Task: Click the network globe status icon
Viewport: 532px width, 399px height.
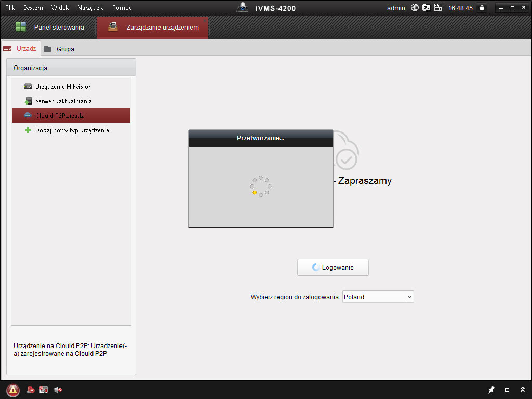Action: pos(415,8)
